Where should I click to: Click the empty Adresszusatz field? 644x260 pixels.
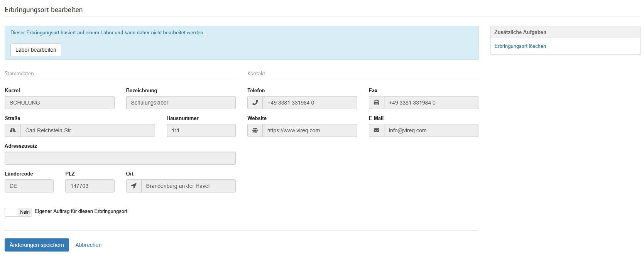pyautogui.click(x=120, y=158)
